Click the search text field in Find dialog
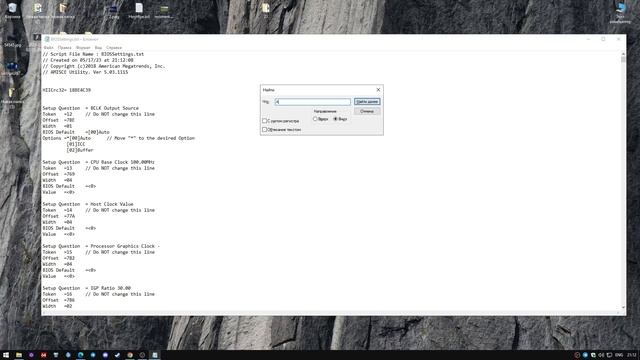The width and height of the screenshot is (640, 360). coord(313,102)
